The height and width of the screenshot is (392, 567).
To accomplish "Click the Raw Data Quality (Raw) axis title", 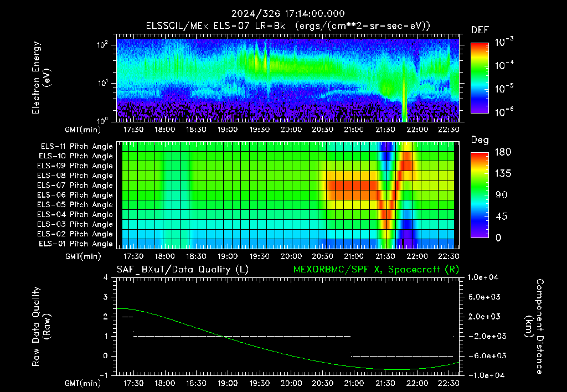I will click(41, 327).
